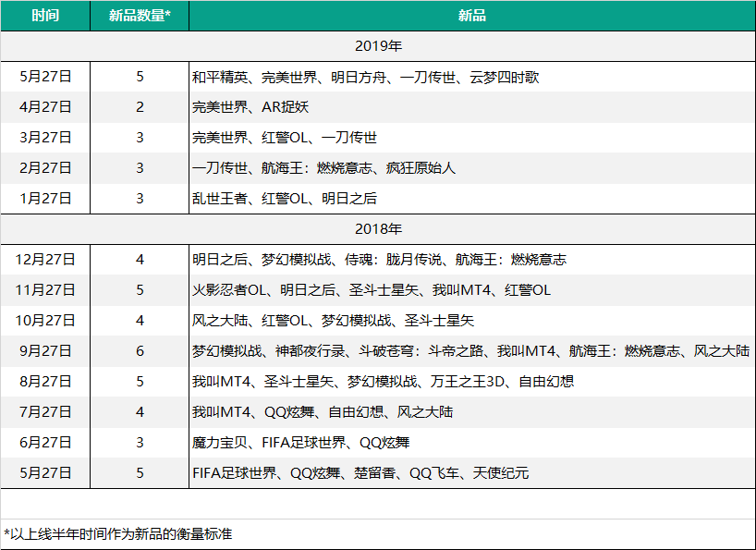Image resolution: width=756 pixels, height=550 pixels.
Task: Click the cell 完美世界、AR捉妖
Action: tap(472, 107)
